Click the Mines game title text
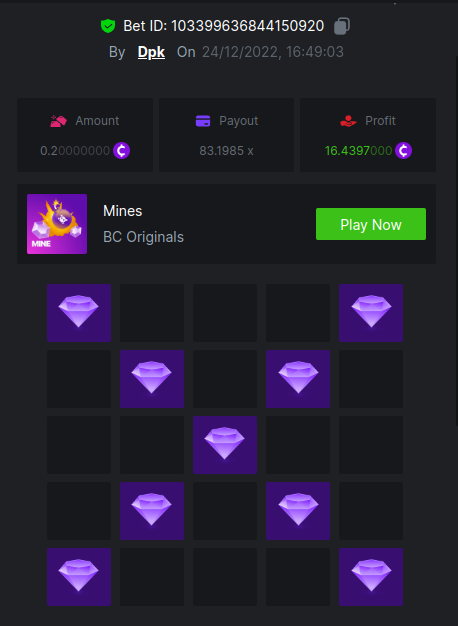 123,211
